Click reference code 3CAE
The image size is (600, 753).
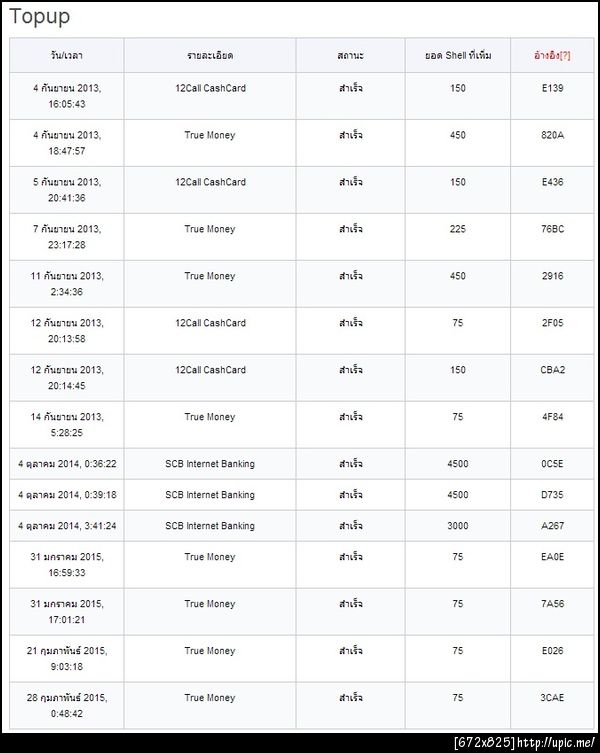[552, 698]
